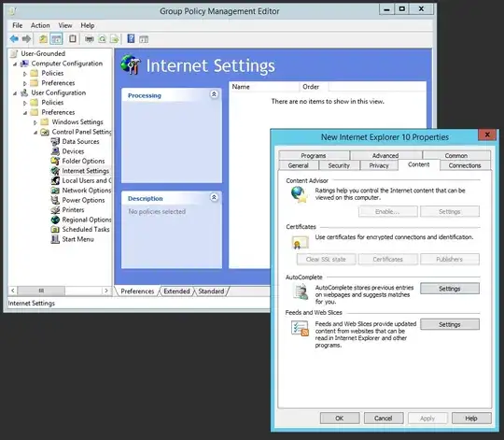Click the Up one level folder icon
Screen dimensions: 504x440
point(43,39)
